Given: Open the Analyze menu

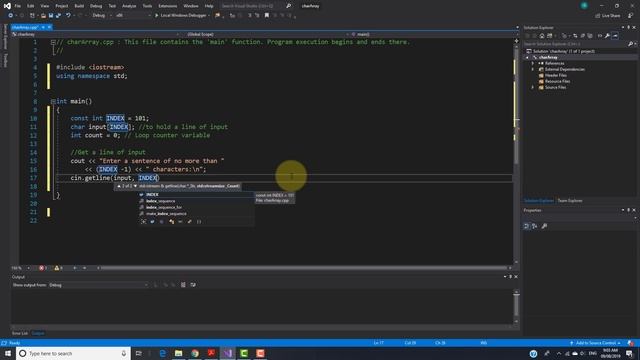Looking at the screenshot, I should coord(129,6).
